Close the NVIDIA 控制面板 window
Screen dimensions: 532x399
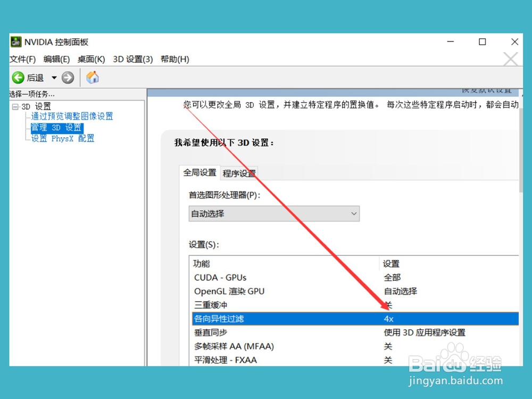(514, 41)
